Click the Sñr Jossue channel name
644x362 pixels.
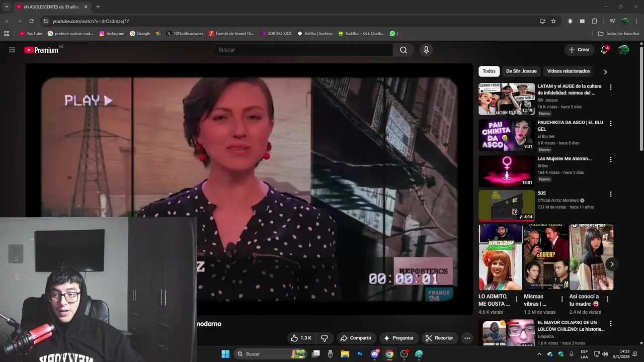[547, 100]
